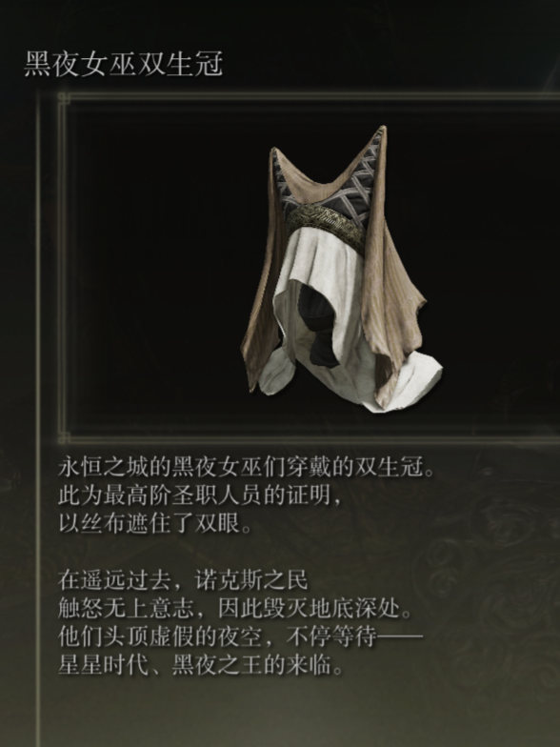Click the bottom-left corner ornament of the frame
Image resolution: width=560 pixels, height=747 pixels.
click(x=63, y=437)
